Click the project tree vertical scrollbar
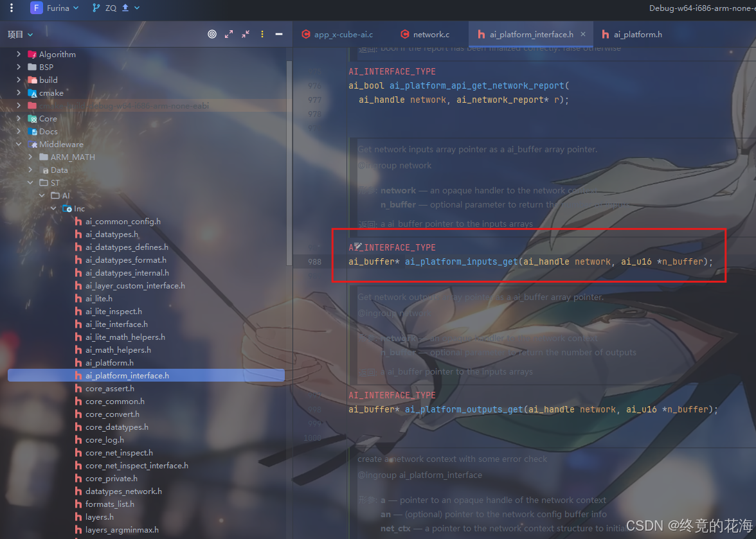 (288, 164)
